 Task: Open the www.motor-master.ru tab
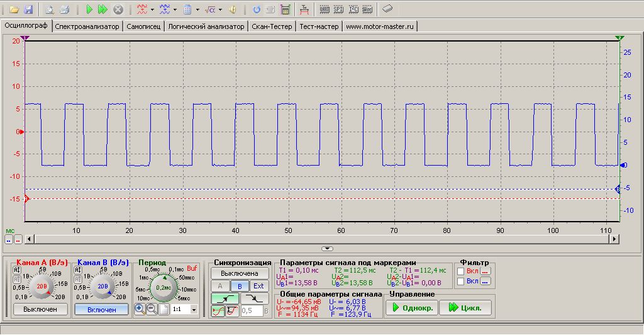point(380,26)
